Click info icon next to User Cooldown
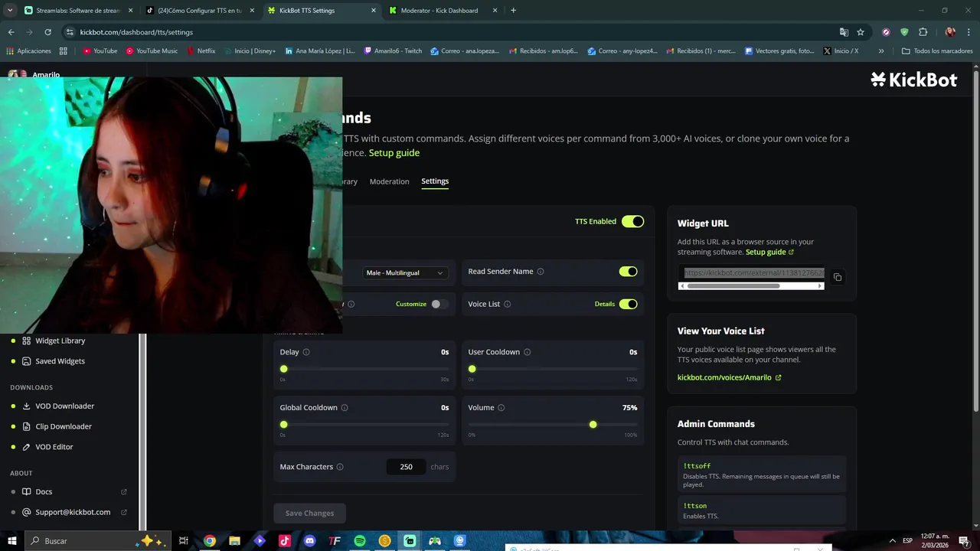 pos(528,352)
